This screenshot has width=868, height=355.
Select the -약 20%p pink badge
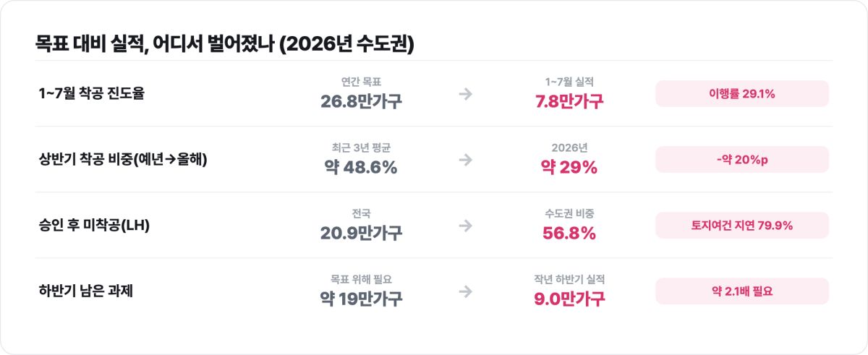(x=742, y=160)
